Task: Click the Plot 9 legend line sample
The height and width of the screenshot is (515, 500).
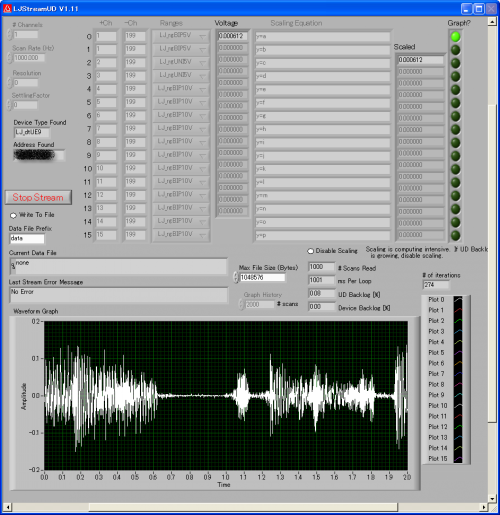Action: point(458,395)
